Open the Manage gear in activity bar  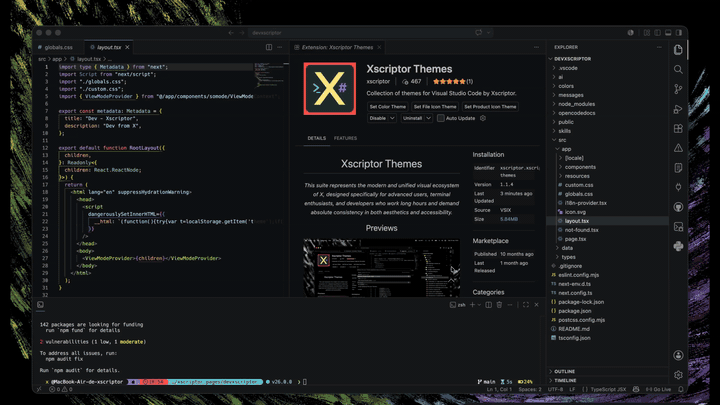point(678,375)
